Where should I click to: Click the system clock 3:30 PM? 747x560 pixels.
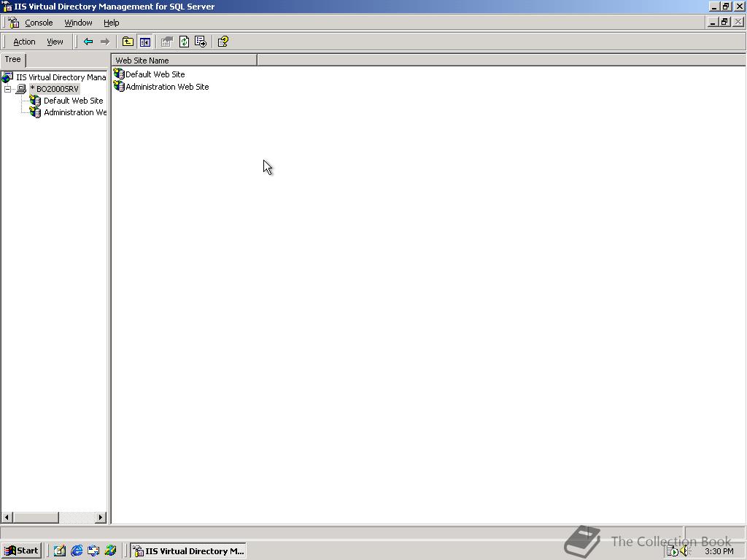point(719,551)
